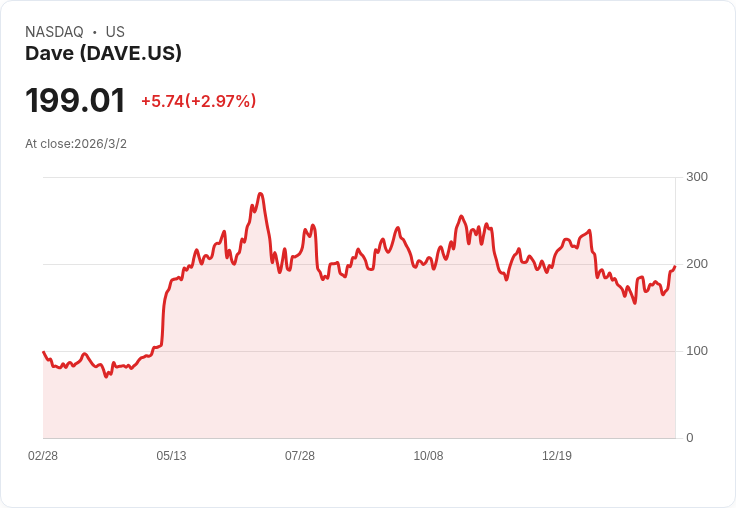Click the NASDAQ exchange label
The width and height of the screenshot is (736, 508).
[54, 32]
